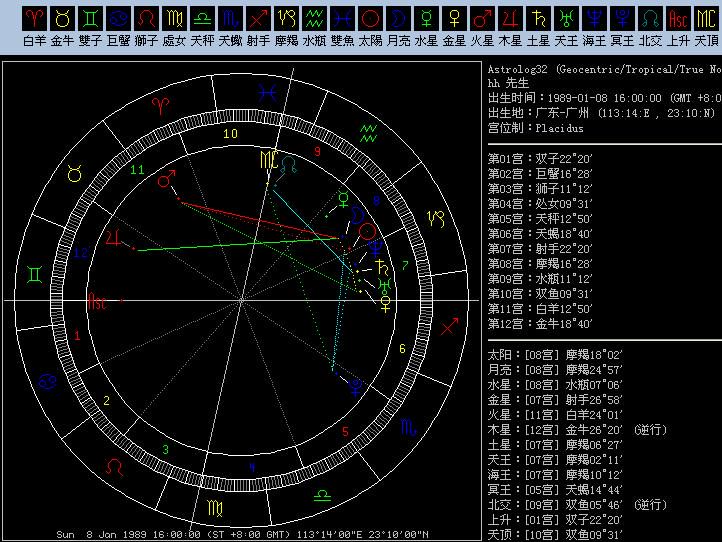Click the date status line below the chart
722x542 pixels.
pyautogui.click(x=242, y=534)
